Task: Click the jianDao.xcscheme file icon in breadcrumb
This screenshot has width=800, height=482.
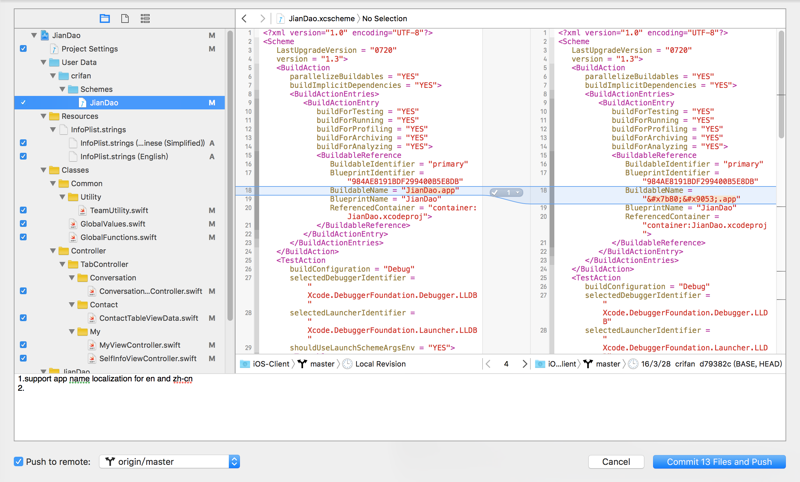Action: pos(281,18)
